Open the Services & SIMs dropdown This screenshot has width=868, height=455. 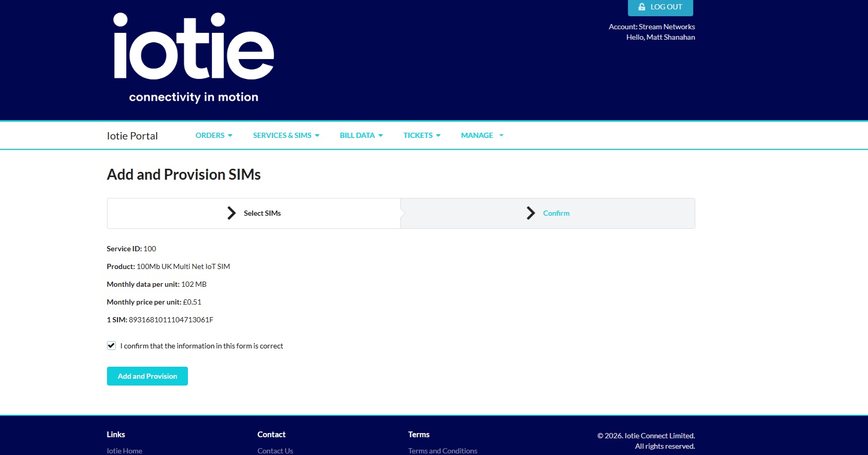(286, 135)
